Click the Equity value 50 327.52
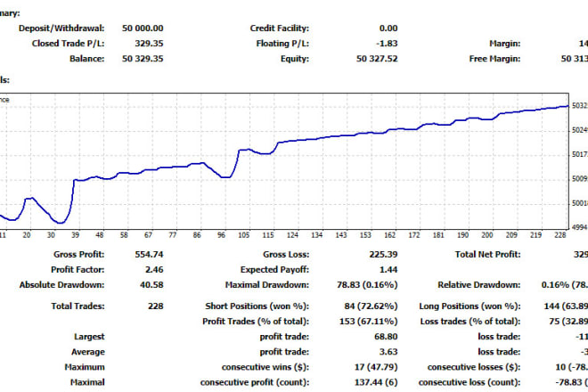The width and height of the screenshot is (588, 392). tap(377, 59)
